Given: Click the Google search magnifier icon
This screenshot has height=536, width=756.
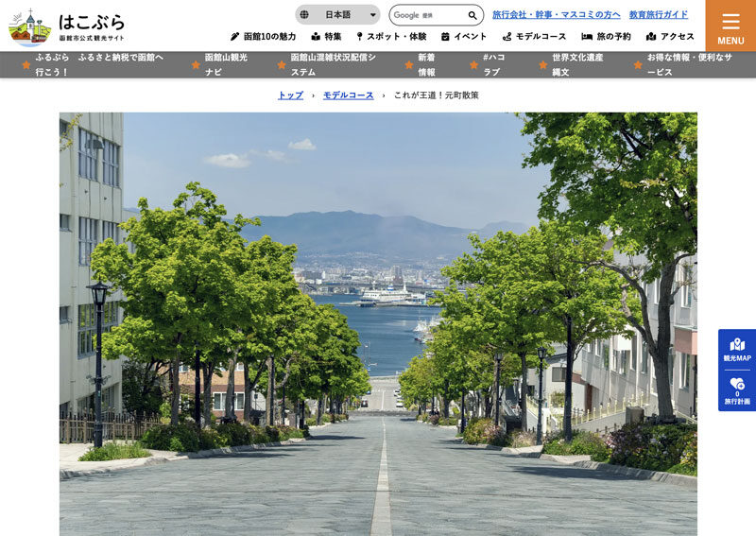Looking at the screenshot, I should pyautogui.click(x=472, y=15).
